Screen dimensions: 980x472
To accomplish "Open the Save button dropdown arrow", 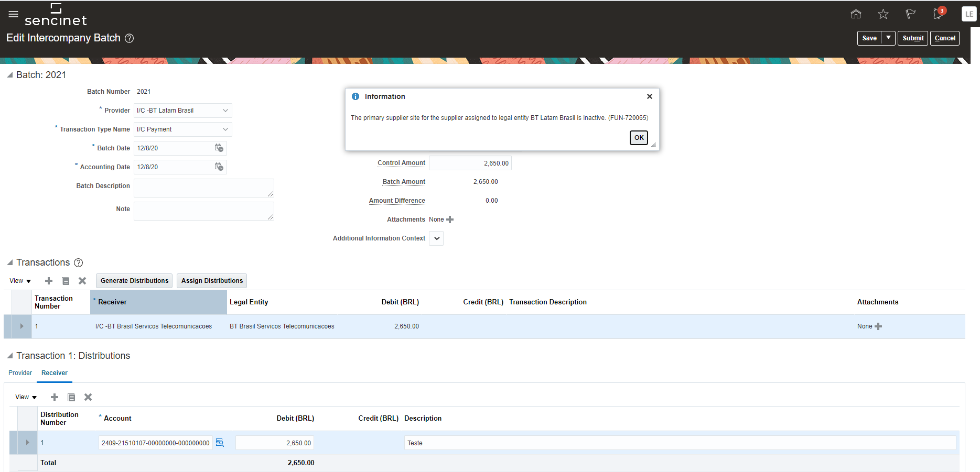I will pos(888,38).
